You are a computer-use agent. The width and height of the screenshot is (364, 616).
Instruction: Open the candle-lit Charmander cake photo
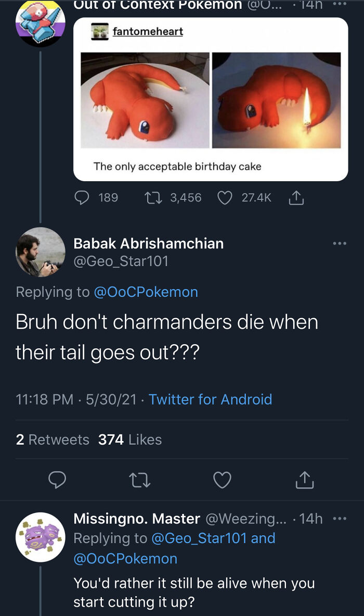point(276,100)
